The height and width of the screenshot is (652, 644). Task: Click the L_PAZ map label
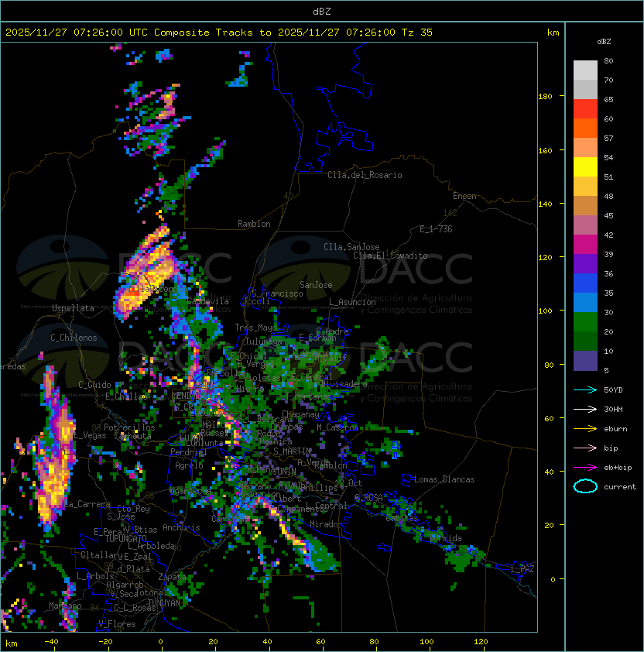point(522,569)
